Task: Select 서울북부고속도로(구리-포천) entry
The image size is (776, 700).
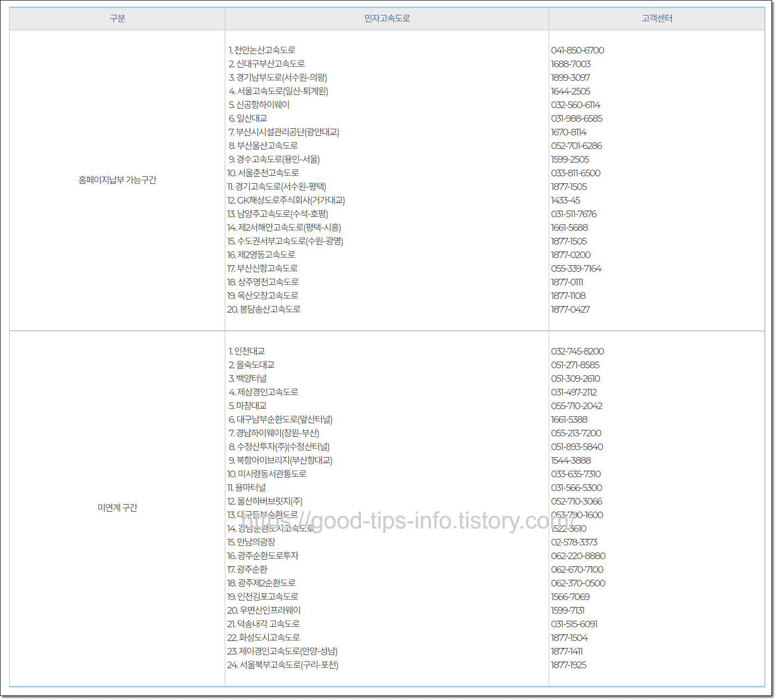Action: (282, 665)
